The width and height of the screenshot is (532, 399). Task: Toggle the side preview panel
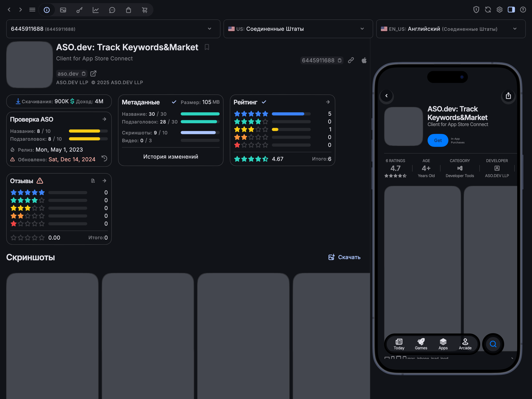511,10
